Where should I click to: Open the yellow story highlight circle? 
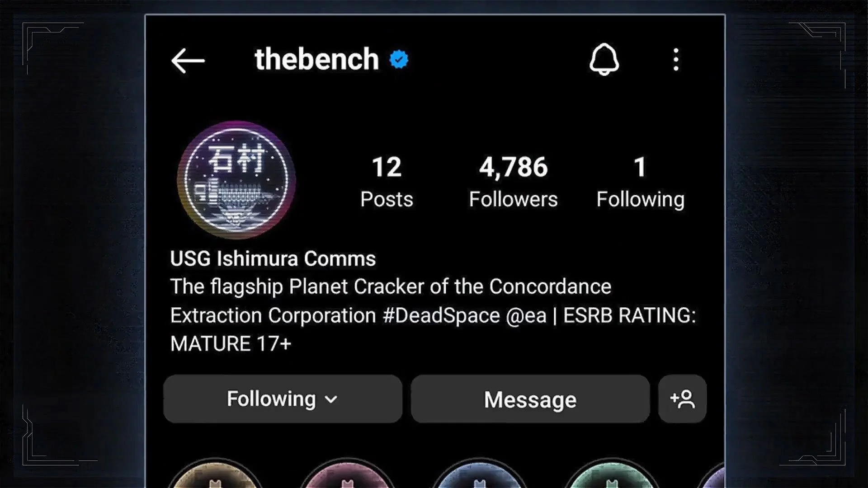click(x=215, y=474)
